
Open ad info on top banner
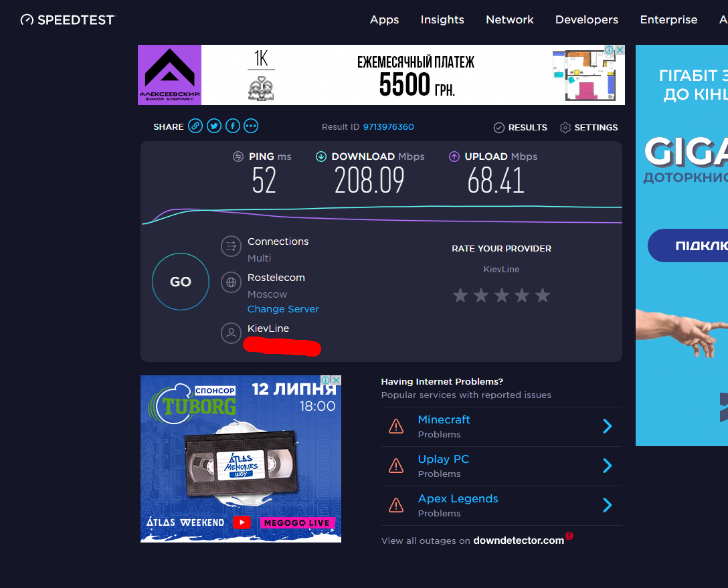pyautogui.click(x=609, y=50)
